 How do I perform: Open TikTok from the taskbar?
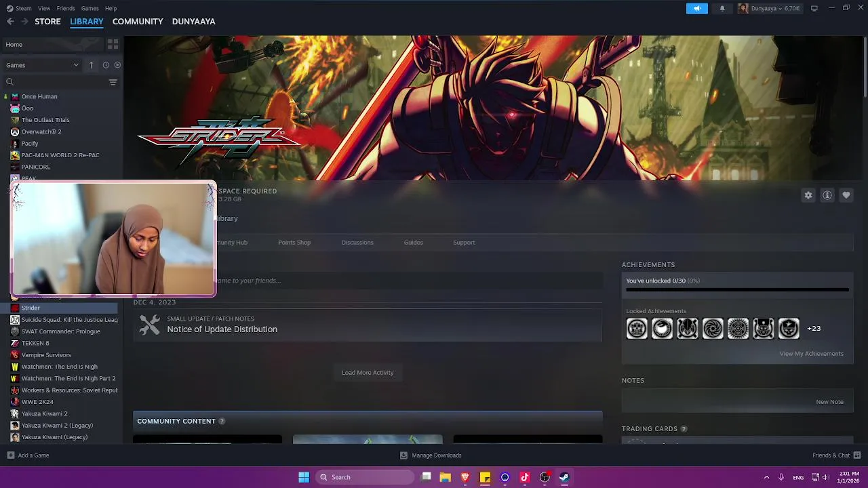coord(525,477)
